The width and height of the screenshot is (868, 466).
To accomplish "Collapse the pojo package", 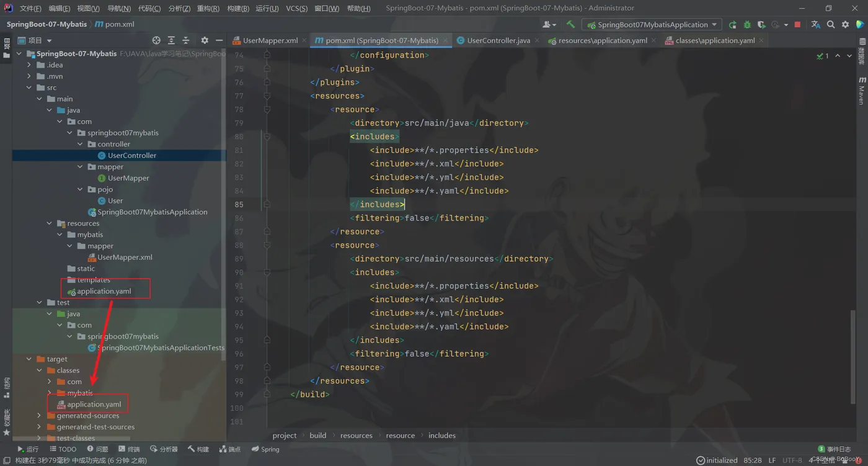I will coord(80,189).
